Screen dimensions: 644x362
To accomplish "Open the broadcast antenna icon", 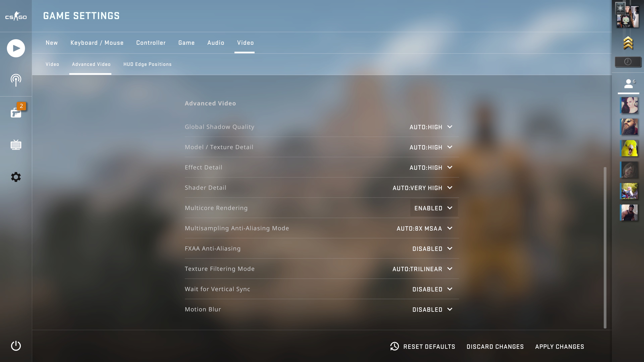I will 16,80.
